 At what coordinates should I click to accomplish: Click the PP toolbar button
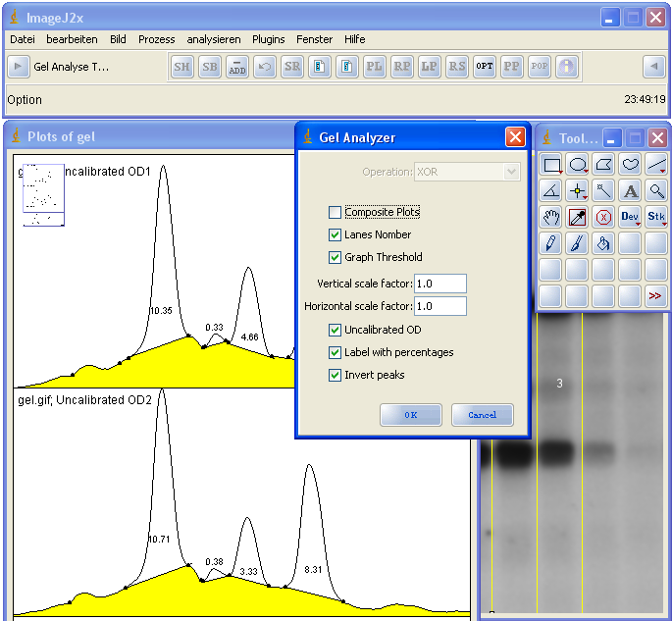pos(512,67)
